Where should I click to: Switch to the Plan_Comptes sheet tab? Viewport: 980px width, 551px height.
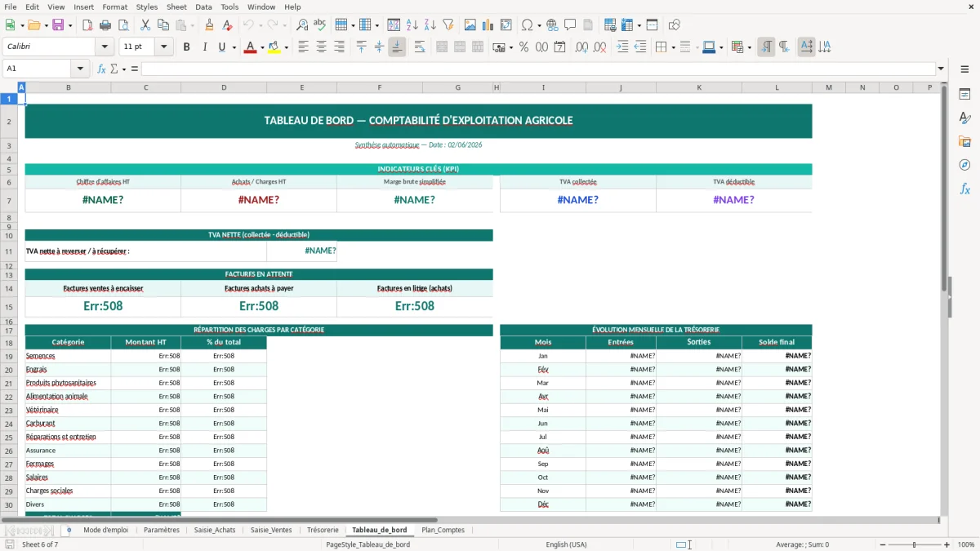click(443, 530)
